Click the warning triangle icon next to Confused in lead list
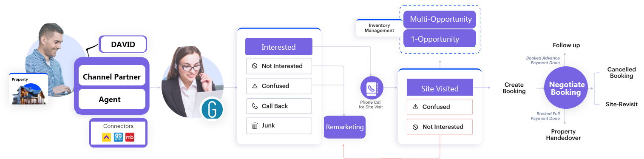This screenshot has height=159, width=644. point(255,86)
